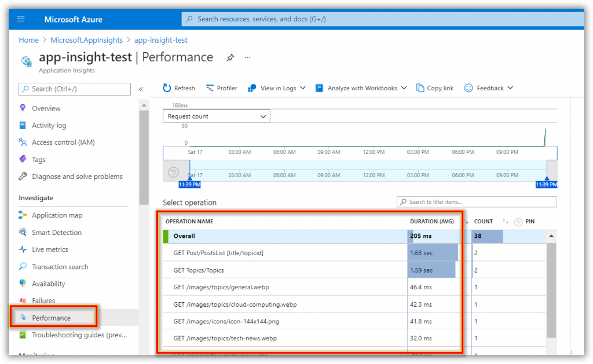Image resolution: width=593 pixels, height=364 pixels.
Task: Click the Activity log icon
Action: pyautogui.click(x=23, y=125)
